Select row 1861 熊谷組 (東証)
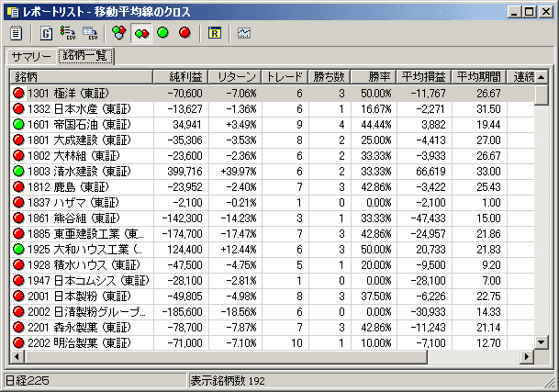The height and width of the screenshot is (392, 559). (273, 218)
